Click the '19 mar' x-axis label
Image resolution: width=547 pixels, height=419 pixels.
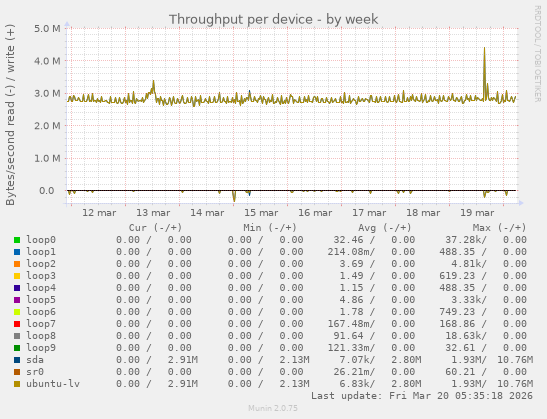[x=477, y=212]
